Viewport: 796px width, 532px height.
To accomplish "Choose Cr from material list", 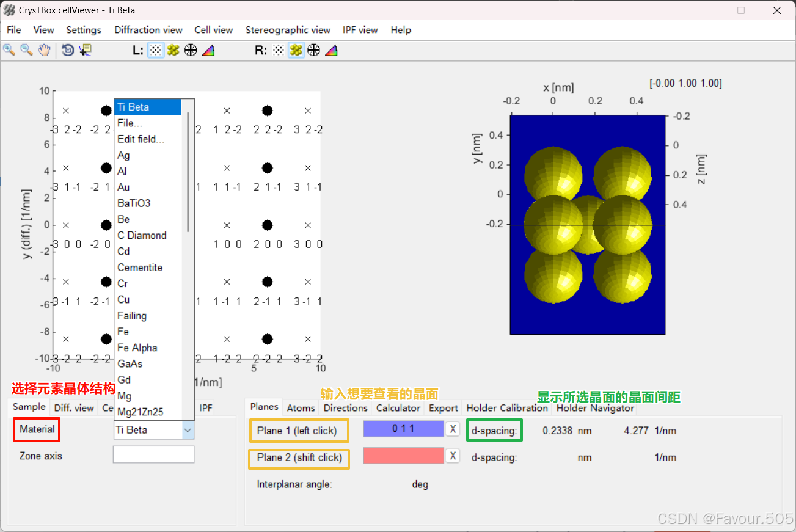I will coord(148,283).
